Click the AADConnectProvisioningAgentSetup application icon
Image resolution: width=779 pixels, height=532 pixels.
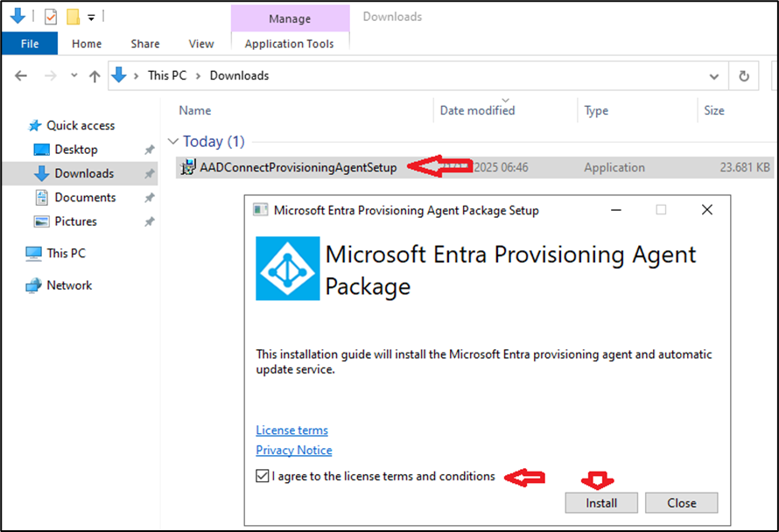[186, 167]
